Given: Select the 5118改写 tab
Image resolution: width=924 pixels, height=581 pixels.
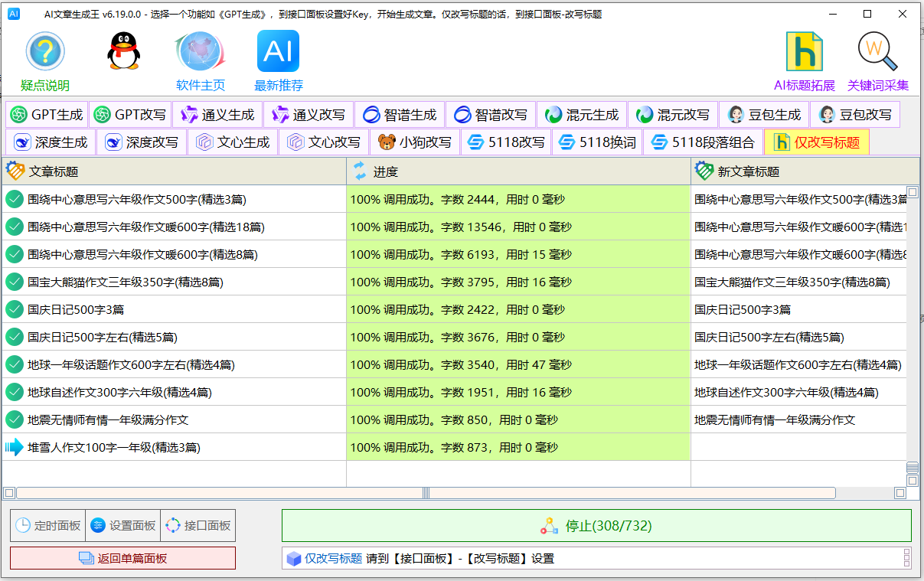Looking at the screenshot, I should click(x=506, y=142).
